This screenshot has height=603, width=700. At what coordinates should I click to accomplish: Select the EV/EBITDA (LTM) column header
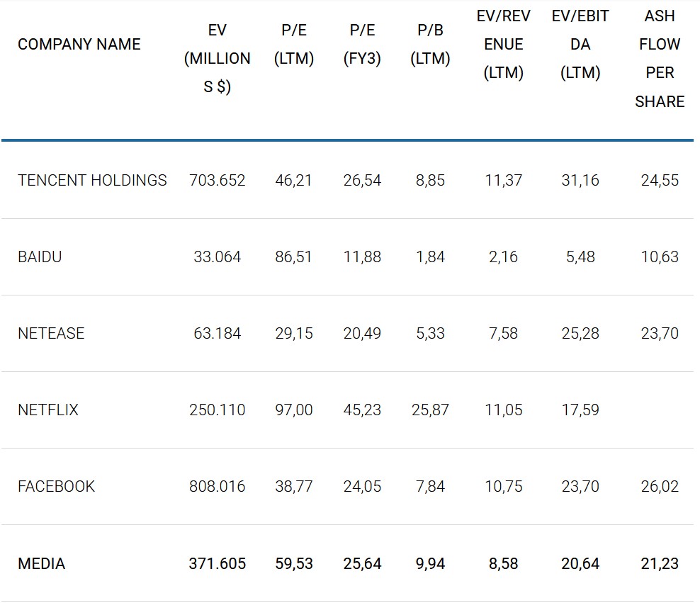coord(580,45)
